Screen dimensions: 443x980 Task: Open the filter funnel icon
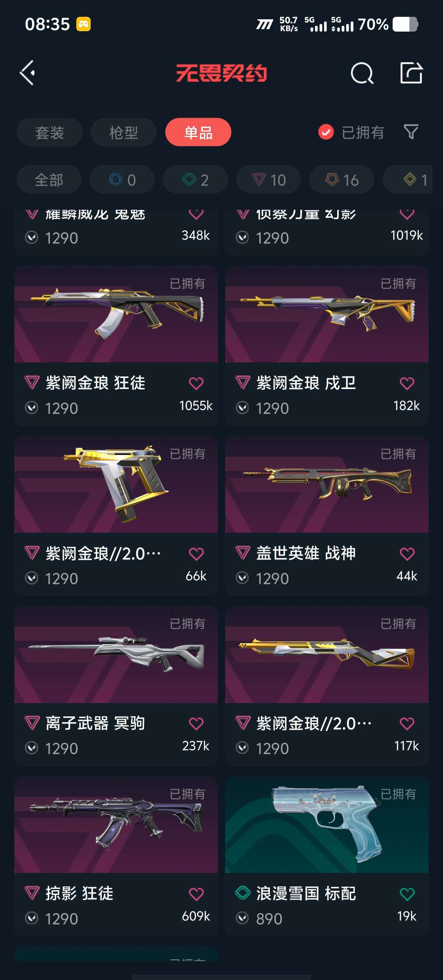411,132
